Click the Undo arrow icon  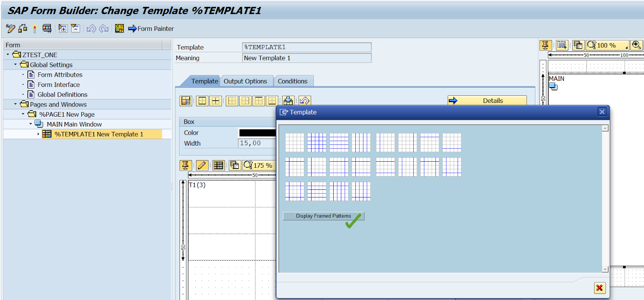[91, 29]
